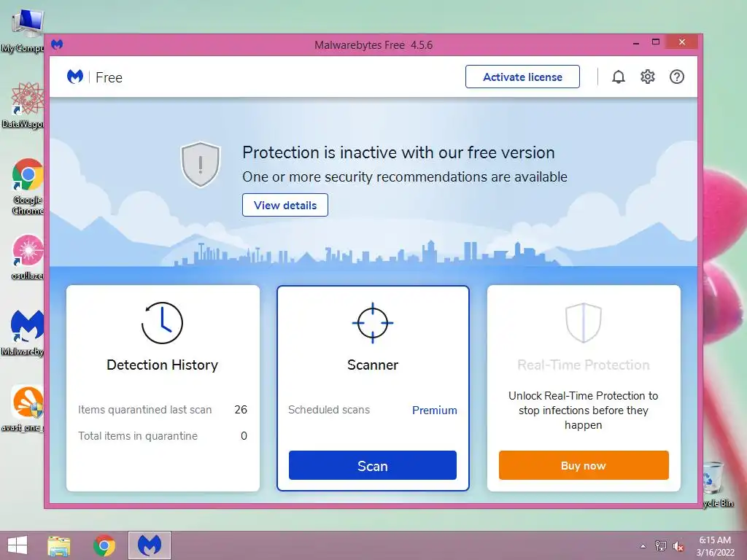Select the avast_one desktop icon
747x560 pixels.
(x=23, y=408)
